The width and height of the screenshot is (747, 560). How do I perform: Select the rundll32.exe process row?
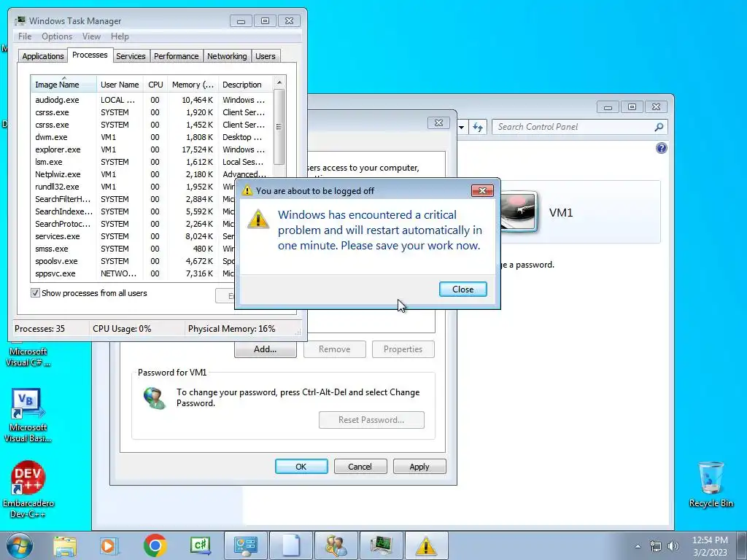[133, 187]
